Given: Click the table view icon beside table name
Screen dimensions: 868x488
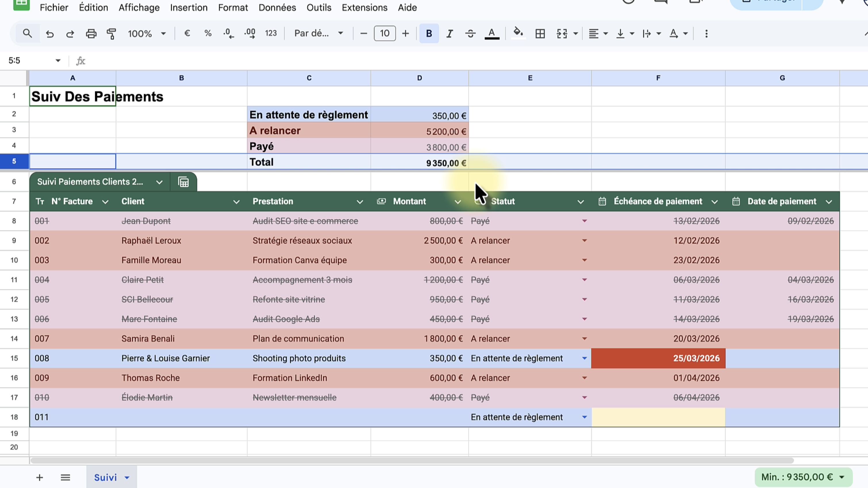Looking at the screenshot, I should (183, 182).
